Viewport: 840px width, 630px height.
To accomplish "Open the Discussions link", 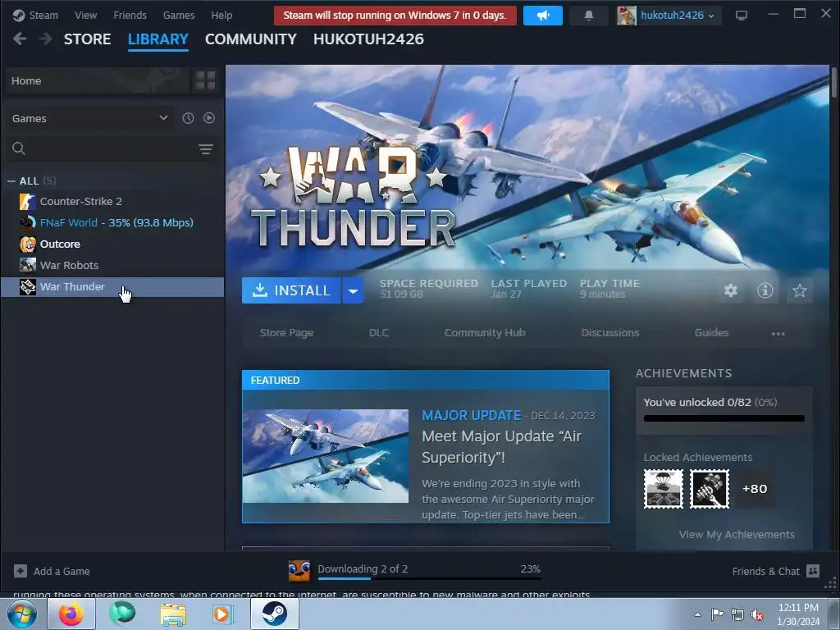I will pos(610,333).
